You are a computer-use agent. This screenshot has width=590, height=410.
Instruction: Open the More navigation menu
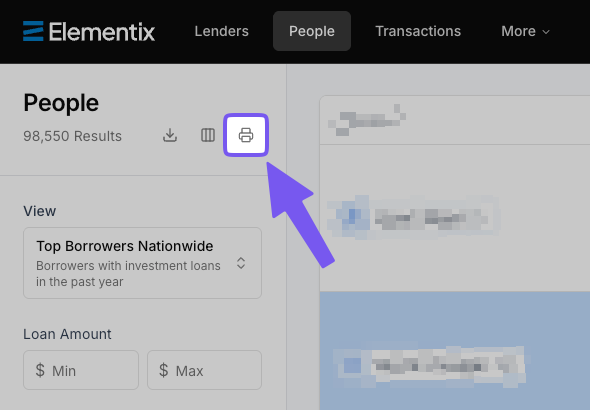click(x=525, y=31)
